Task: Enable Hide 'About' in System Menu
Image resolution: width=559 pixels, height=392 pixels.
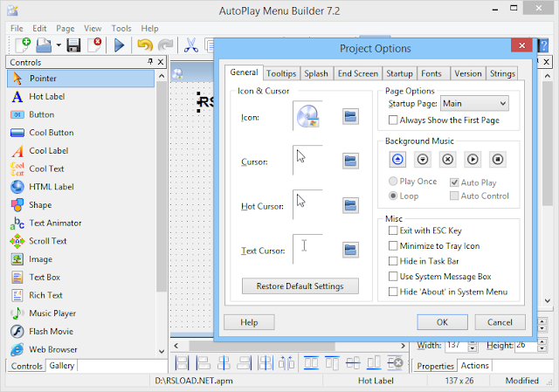Action: tap(393, 292)
